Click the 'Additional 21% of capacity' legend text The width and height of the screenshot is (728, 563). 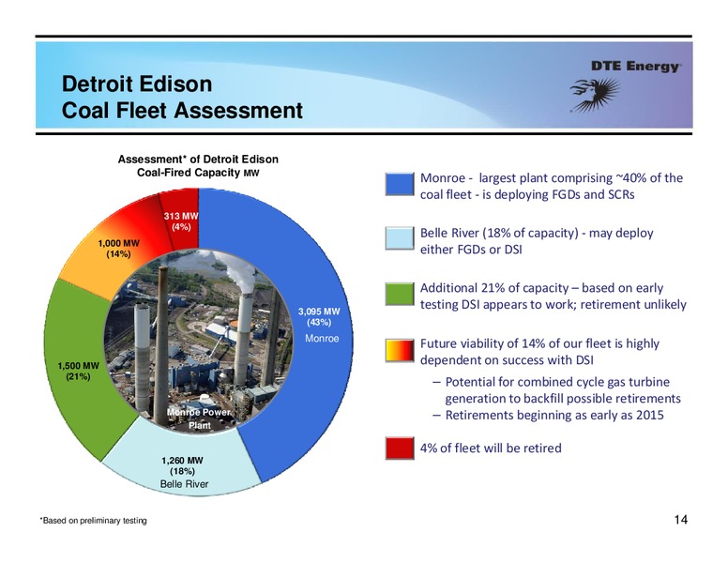[x=553, y=296]
